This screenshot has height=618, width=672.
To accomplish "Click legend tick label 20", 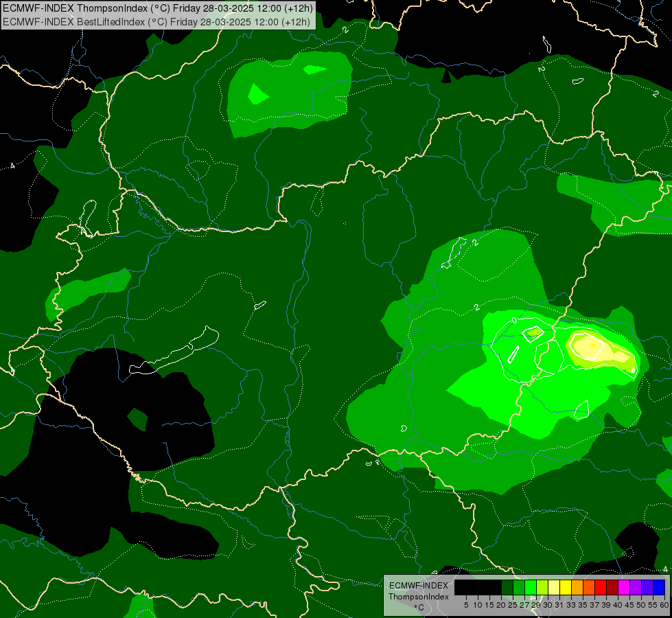I will (501, 605).
